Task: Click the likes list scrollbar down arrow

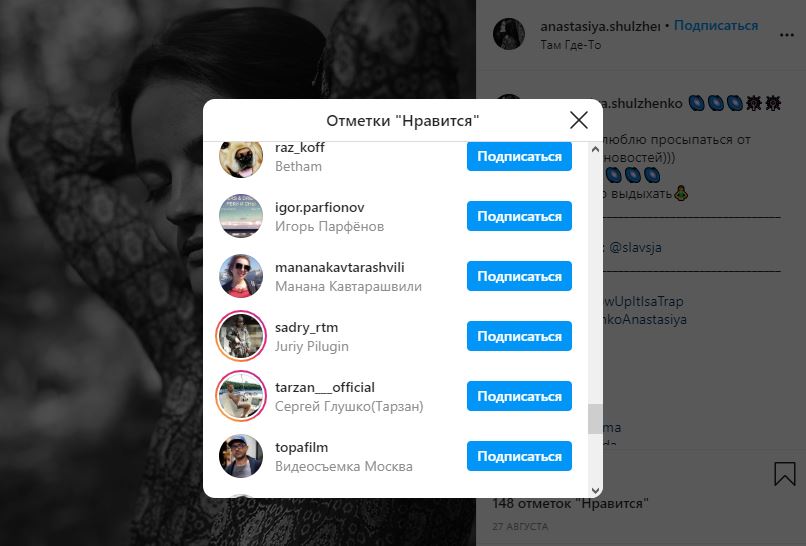Action: (x=595, y=490)
